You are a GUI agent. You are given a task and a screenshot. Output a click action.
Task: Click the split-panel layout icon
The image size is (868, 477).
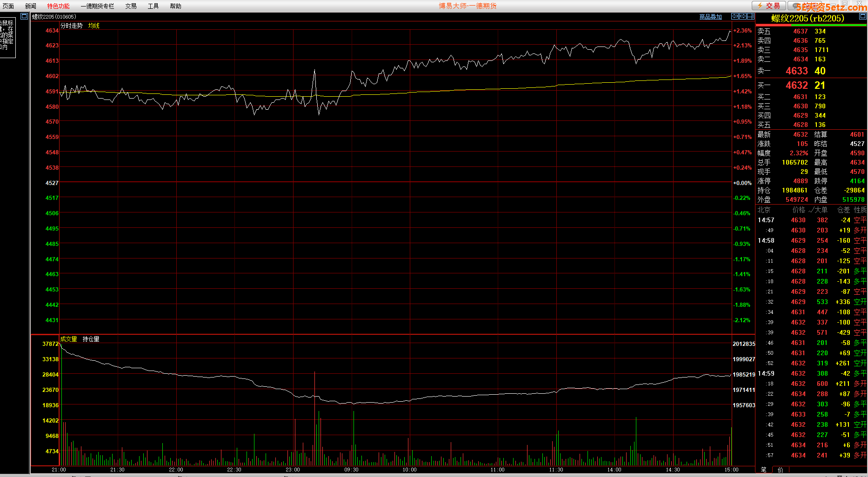click(750, 16)
